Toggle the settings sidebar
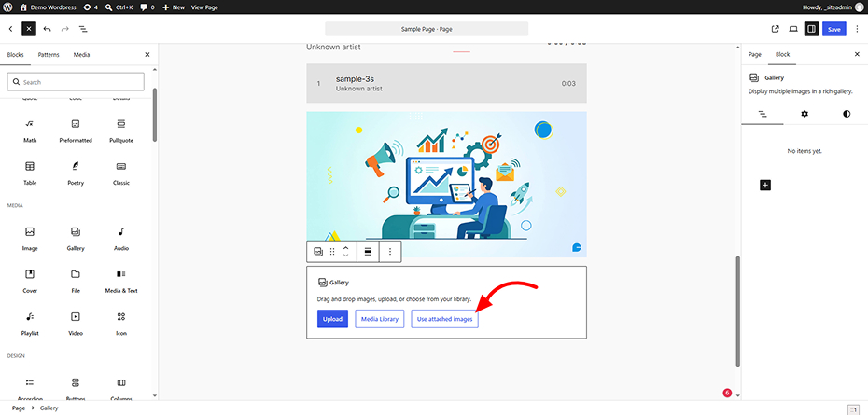The image size is (868, 415). point(811,29)
